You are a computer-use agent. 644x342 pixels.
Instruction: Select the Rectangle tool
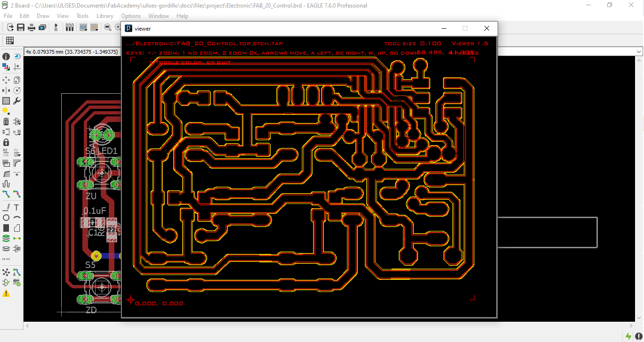(x=6, y=228)
